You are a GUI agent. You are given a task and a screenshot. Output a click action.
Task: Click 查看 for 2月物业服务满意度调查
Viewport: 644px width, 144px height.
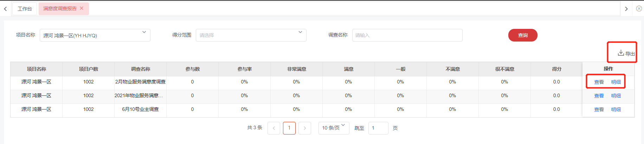click(x=599, y=82)
